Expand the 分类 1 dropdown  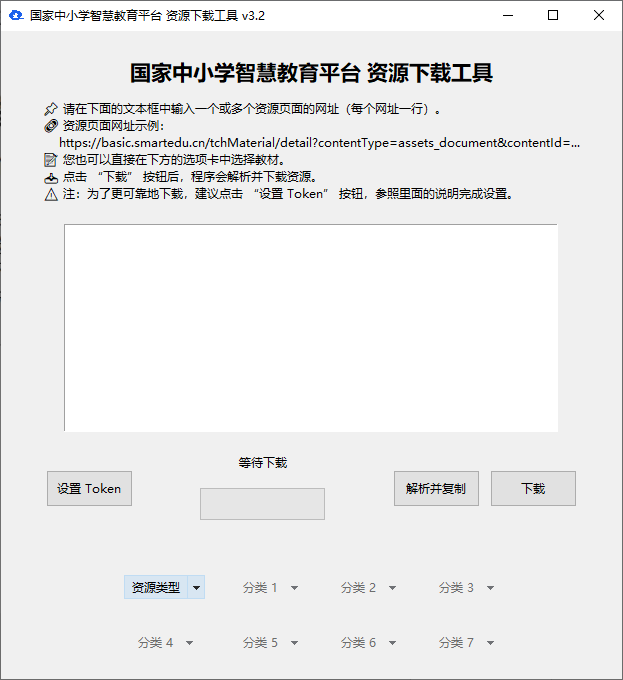coord(270,588)
